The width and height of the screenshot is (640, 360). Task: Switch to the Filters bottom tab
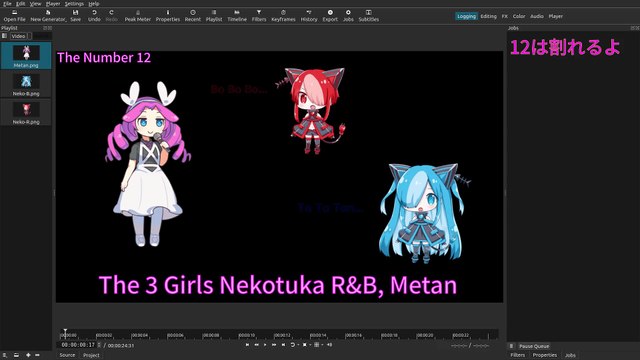[517, 355]
